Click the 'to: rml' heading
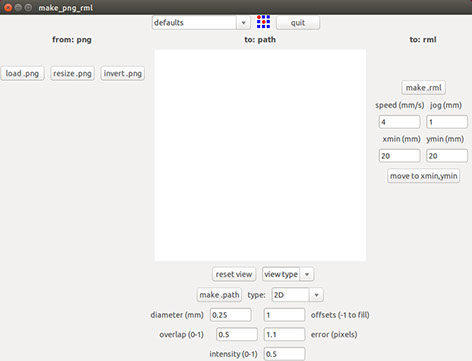 click(423, 40)
